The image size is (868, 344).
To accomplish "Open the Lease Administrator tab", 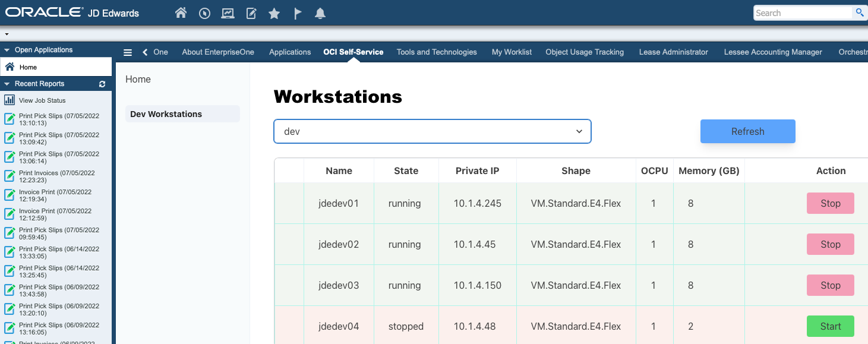I will 674,52.
